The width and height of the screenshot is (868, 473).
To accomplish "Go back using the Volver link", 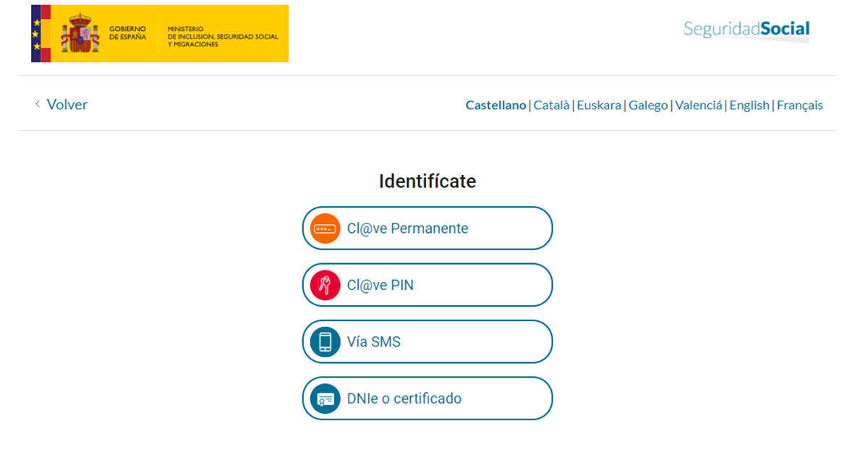I will [x=67, y=104].
